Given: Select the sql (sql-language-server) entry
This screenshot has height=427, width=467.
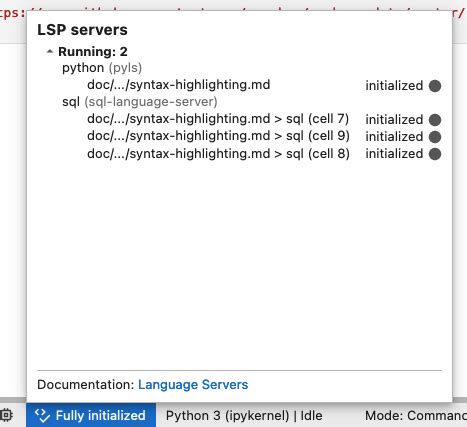Looking at the screenshot, I should click(140, 102).
